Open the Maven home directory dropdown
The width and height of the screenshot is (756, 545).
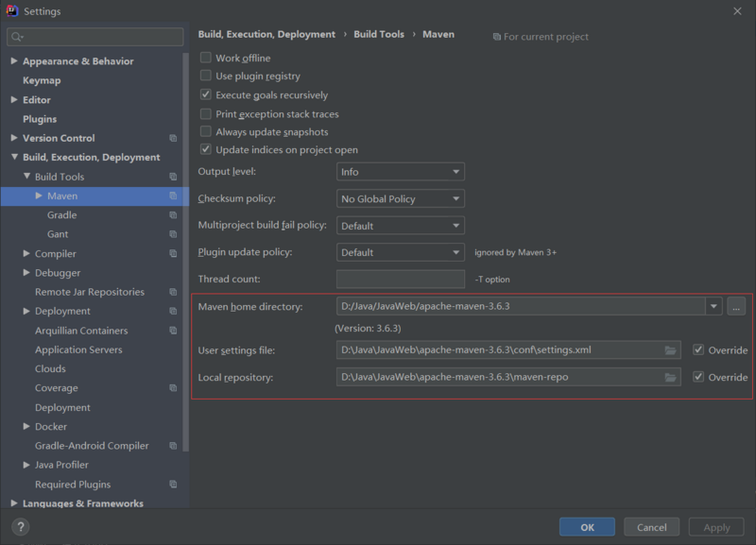click(x=713, y=306)
